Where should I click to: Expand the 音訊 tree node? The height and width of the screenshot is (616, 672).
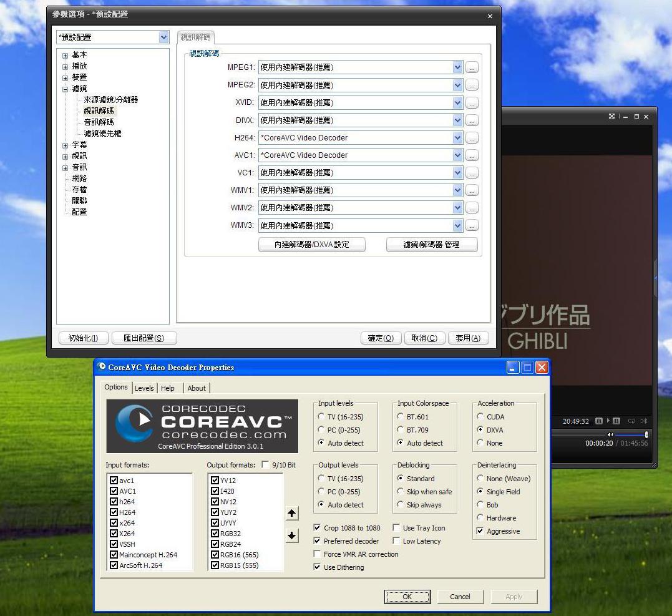65,168
